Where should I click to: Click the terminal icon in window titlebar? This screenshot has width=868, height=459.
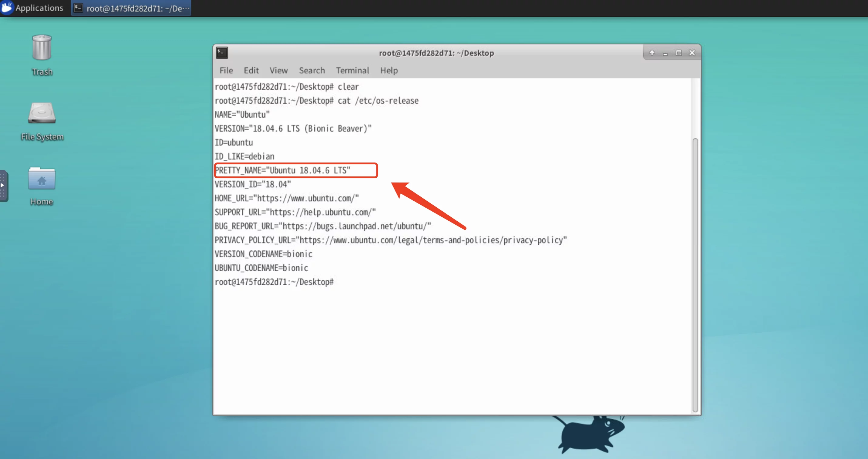(222, 53)
